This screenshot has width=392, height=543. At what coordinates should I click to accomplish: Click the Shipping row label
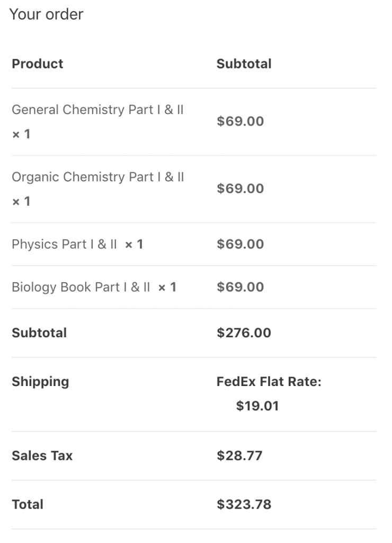coord(40,382)
